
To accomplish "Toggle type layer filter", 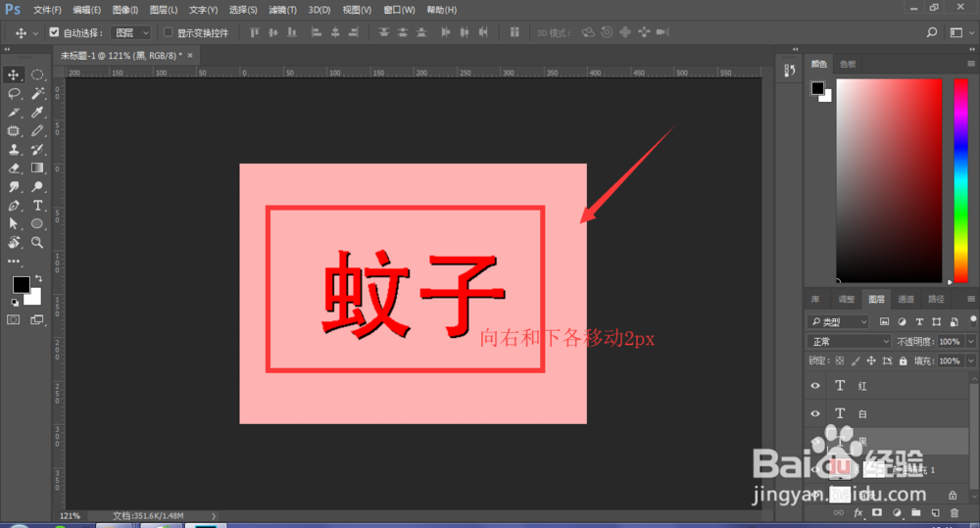I will click(919, 322).
